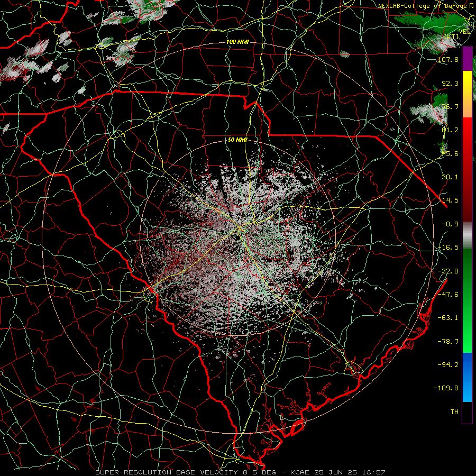476x476 pixels.
Task: Click the 50 NMI range ring label
Action: [x=237, y=140]
